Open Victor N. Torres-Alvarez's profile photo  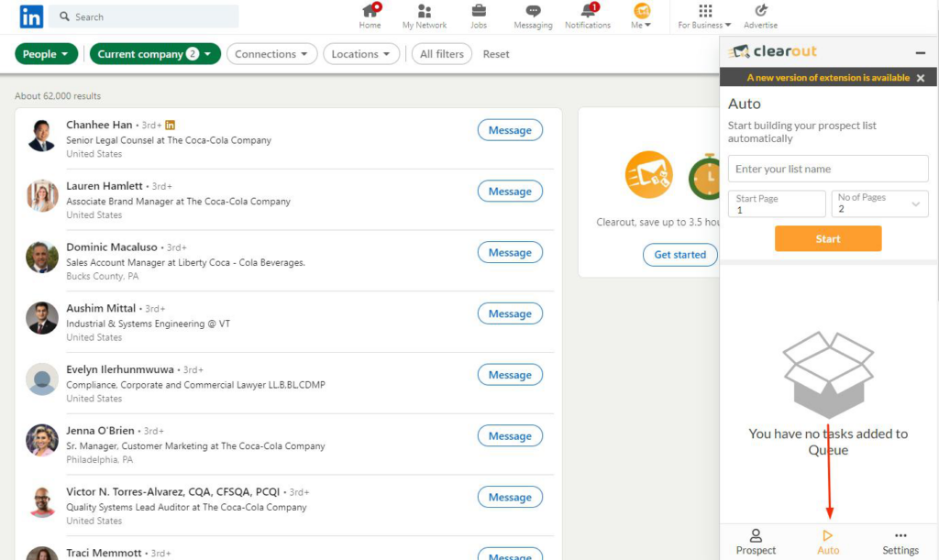42,502
